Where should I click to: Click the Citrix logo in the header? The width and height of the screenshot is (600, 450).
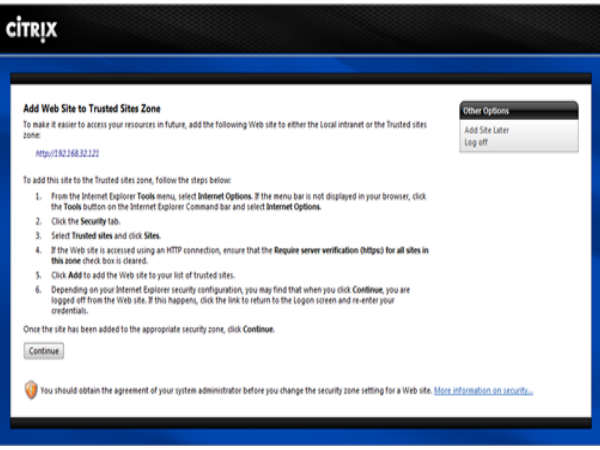pos(32,29)
